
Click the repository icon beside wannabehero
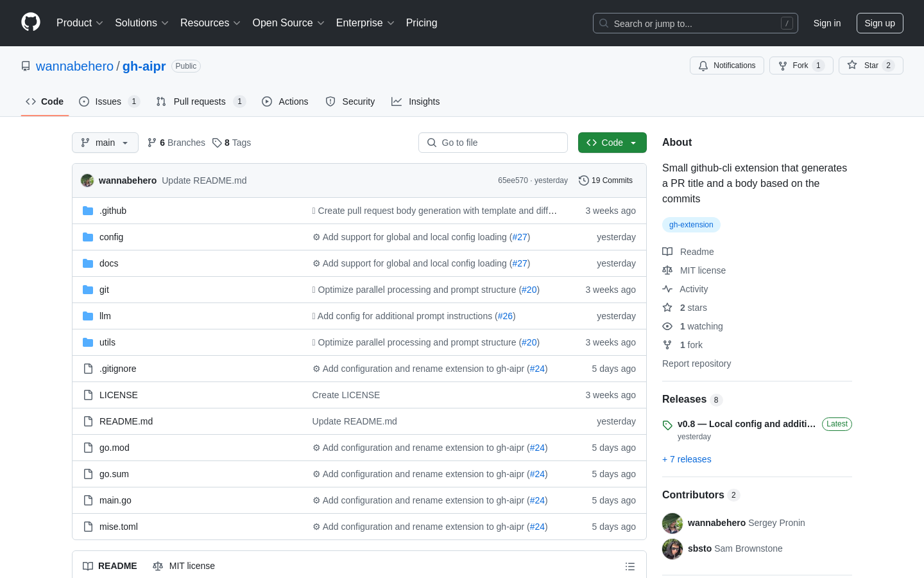coord(26,66)
